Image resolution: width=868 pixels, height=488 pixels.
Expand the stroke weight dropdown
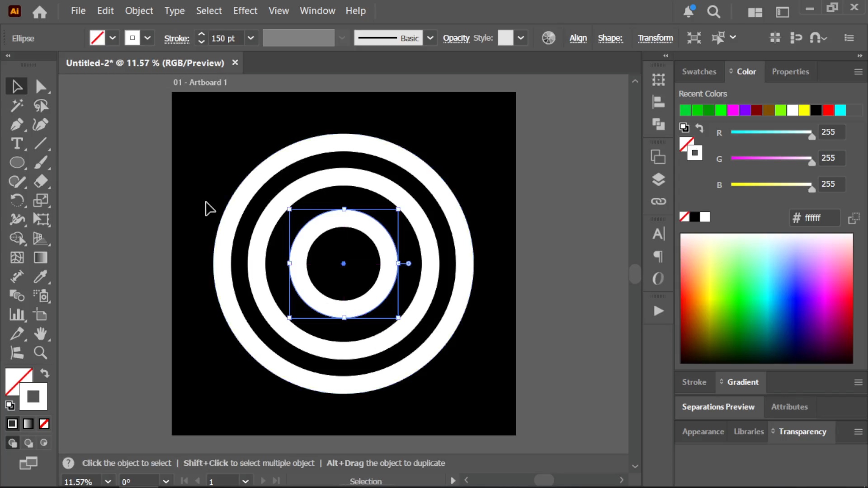251,38
